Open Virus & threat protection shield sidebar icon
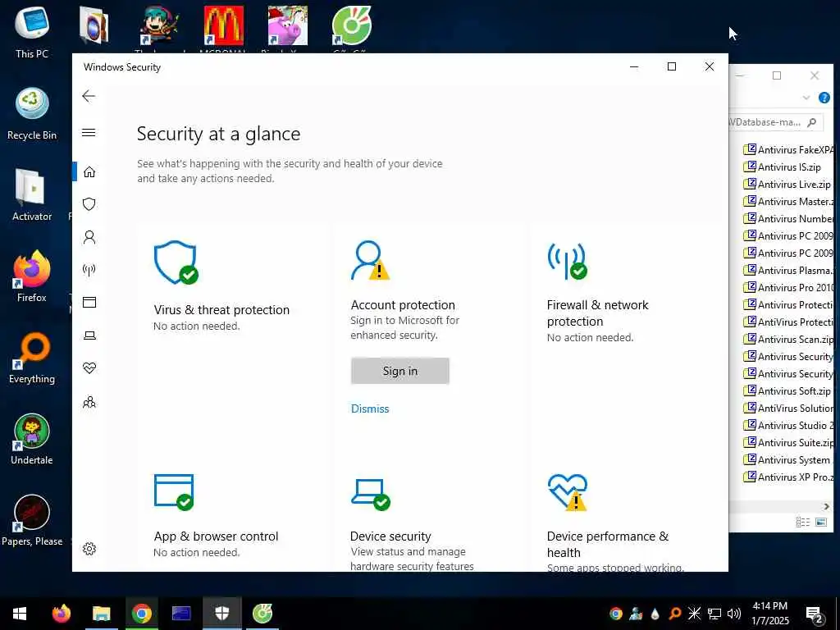The width and height of the screenshot is (840, 630). (89, 204)
